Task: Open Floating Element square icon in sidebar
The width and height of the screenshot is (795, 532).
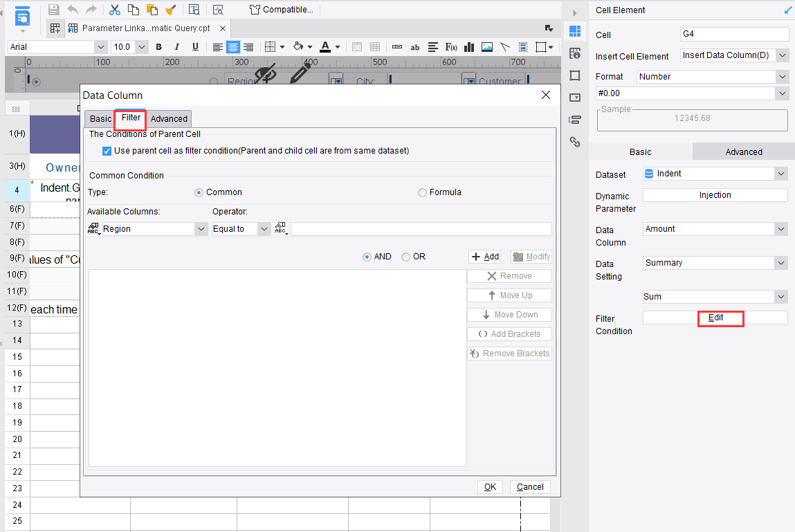Action: (x=575, y=75)
